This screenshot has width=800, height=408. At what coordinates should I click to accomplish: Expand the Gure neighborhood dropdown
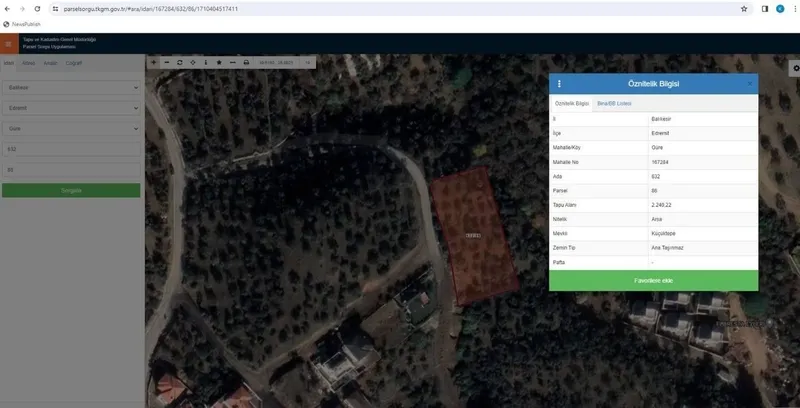pyautogui.click(x=71, y=128)
